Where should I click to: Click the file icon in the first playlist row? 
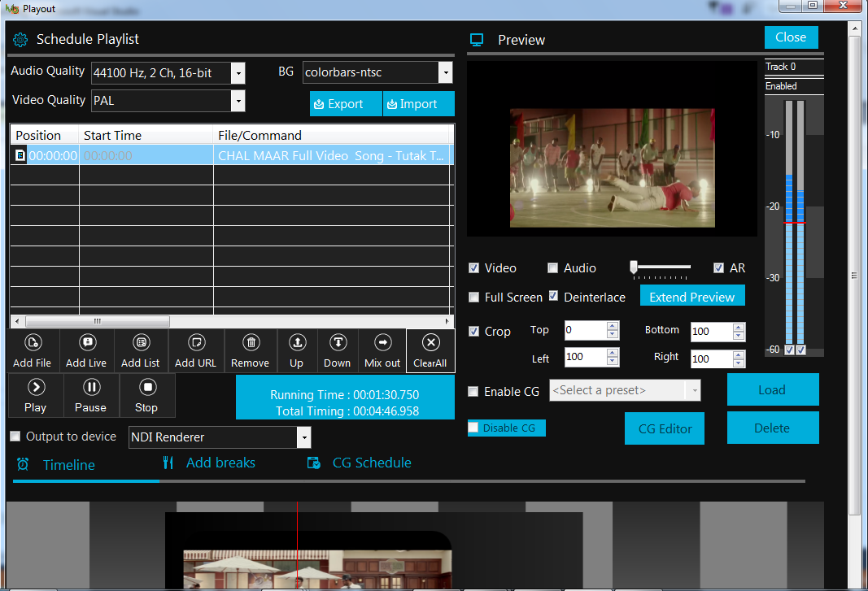coord(20,155)
